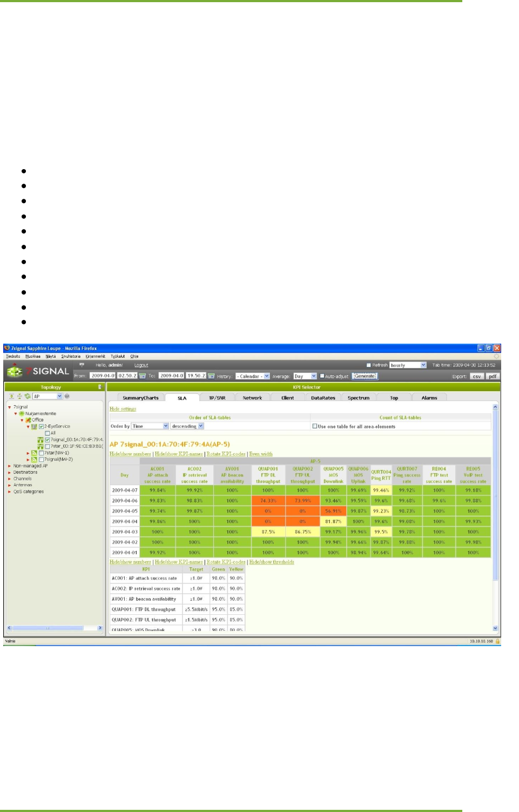Check the 7star(NW-1) checkbox
The height and width of the screenshot is (812, 519).
[42, 453]
